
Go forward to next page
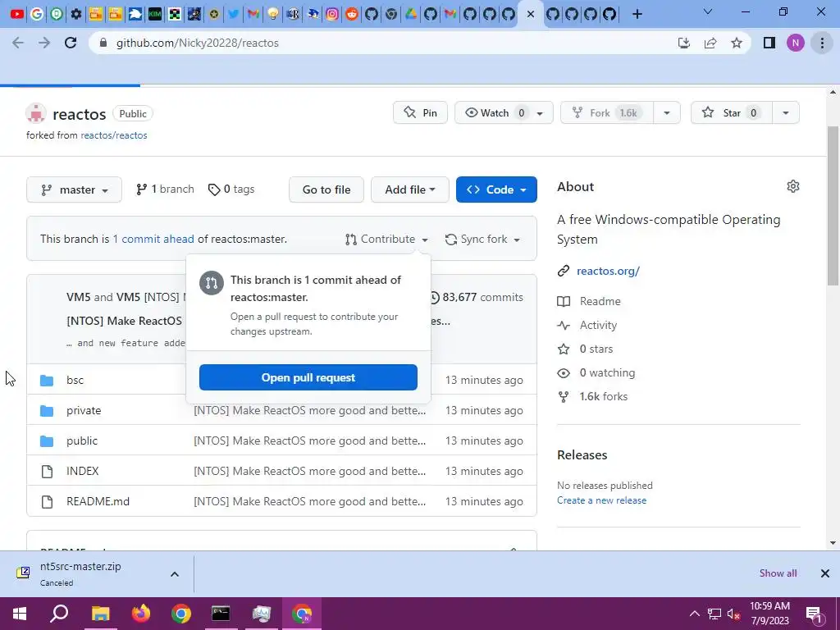pyautogui.click(x=44, y=43)
